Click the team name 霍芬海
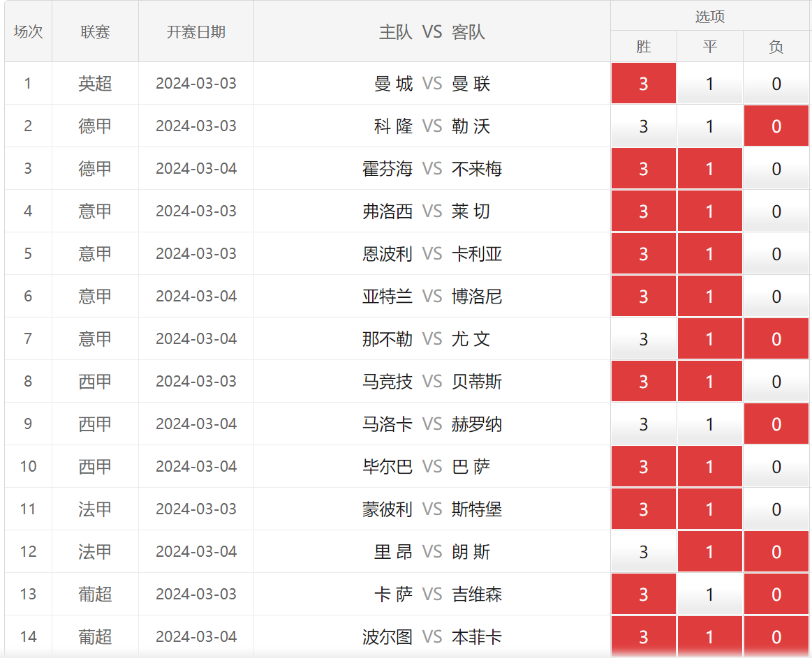Viewport: 812px width, 658px height. (387, 168)
